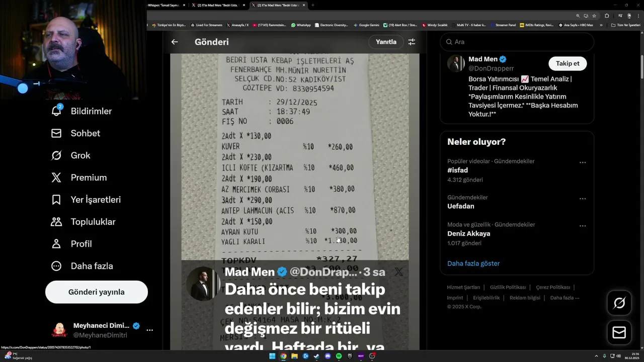Open more options for Deniz Akkaya trend
This screenshot has height=362, width=644.
(583, 226)
